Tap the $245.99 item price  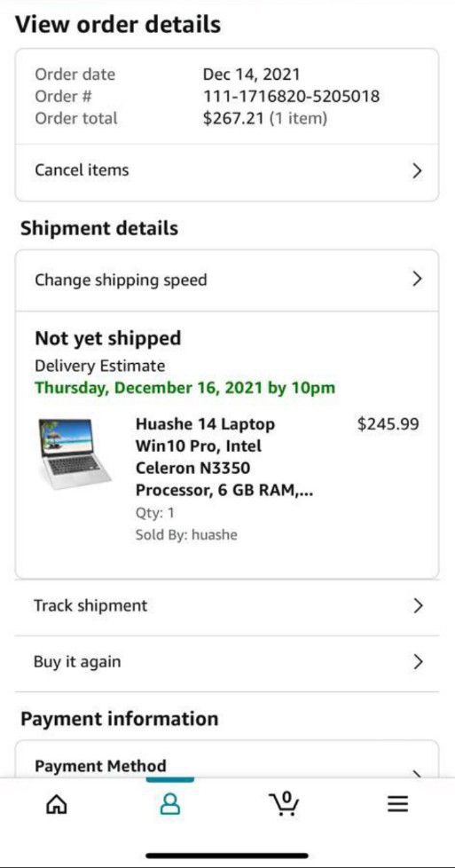tap(388, 424)
